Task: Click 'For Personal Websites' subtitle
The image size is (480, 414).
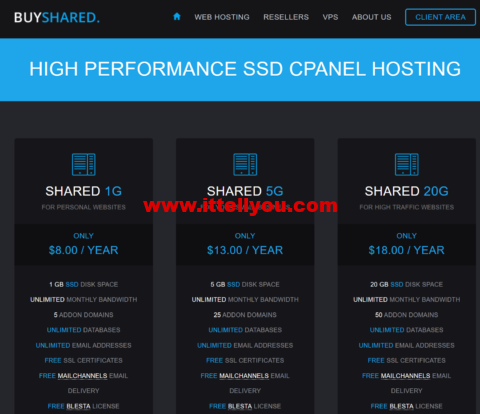Action: coord(84,207)
